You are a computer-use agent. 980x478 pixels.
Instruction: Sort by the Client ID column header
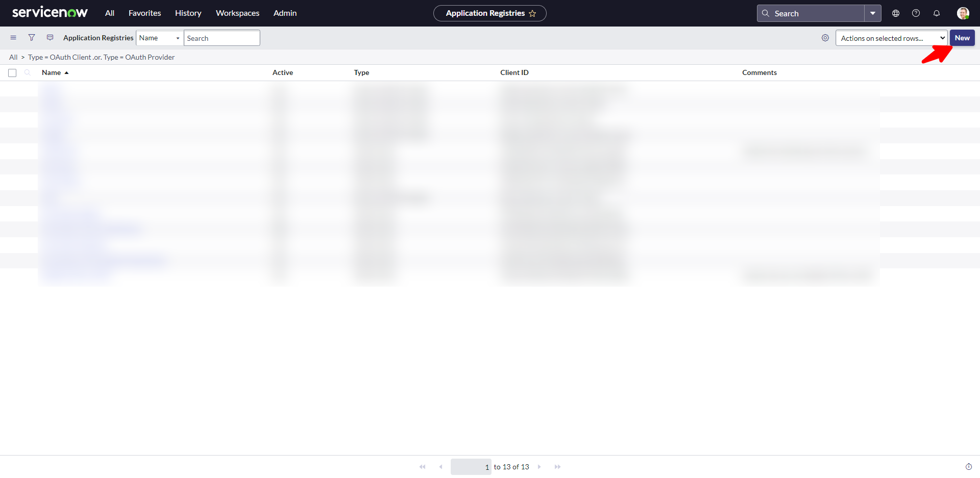point(514,72)
